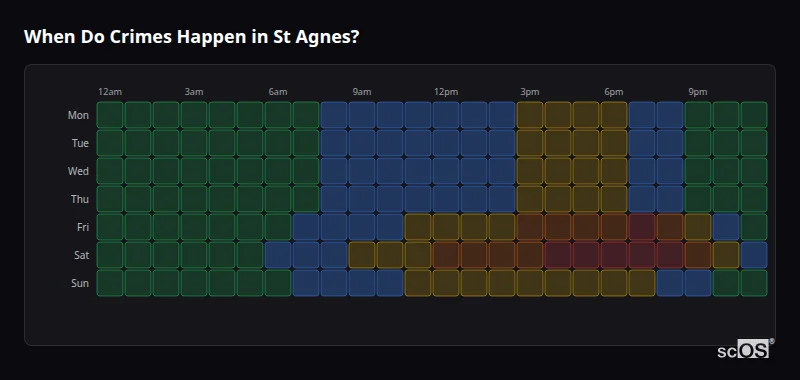Select the Monday 12am heatmap cell
The image size is (800, 380).
tap(110, 115)
